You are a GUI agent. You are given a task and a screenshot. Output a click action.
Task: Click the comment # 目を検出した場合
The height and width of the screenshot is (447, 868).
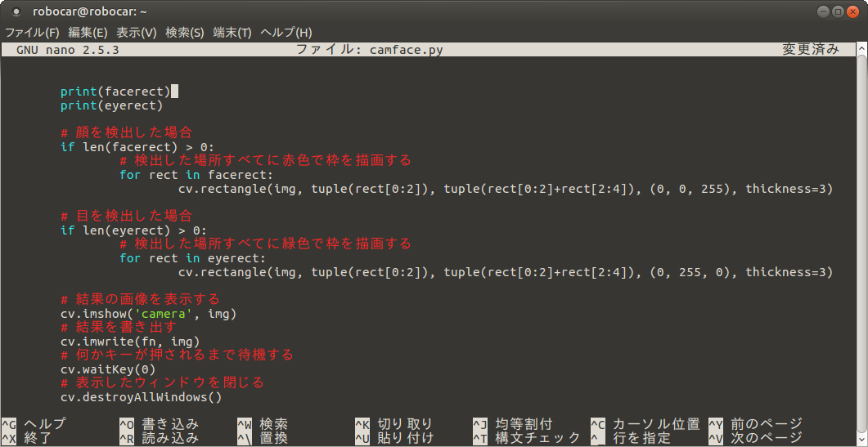click(126, 216)
